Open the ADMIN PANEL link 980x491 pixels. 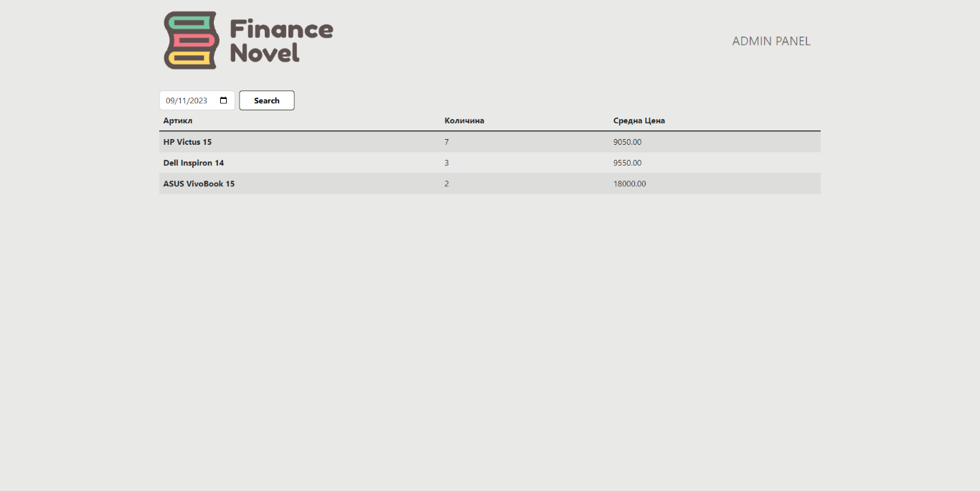click(x=771, y=41)
